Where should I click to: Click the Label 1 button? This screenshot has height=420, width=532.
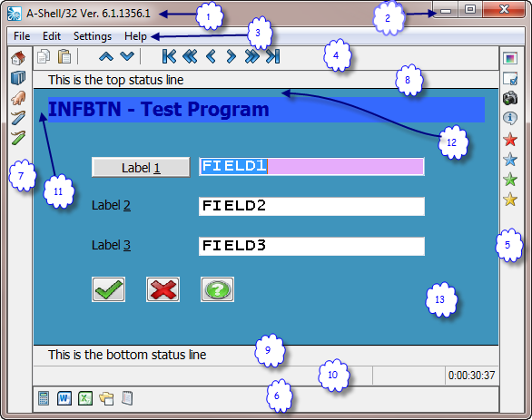pos(141,167)
